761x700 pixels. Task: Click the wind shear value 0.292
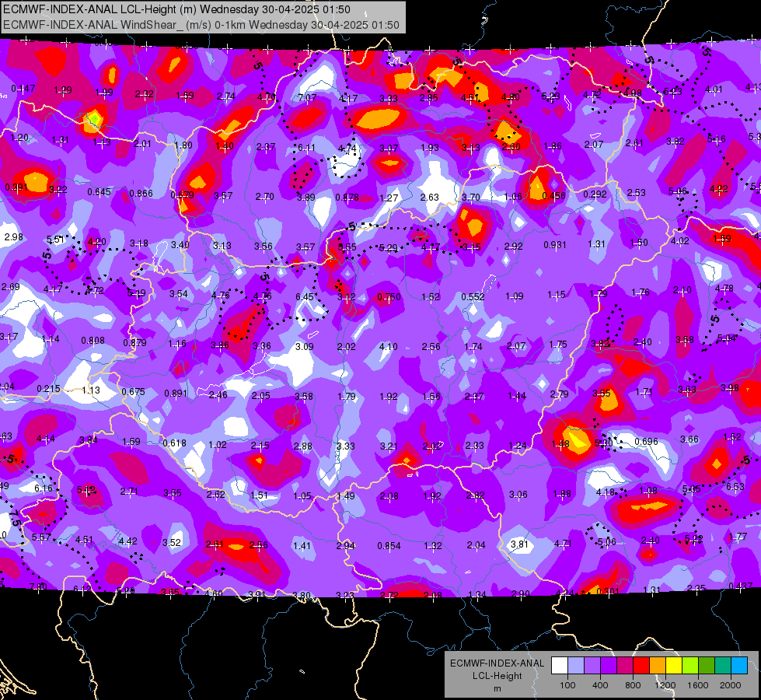pyautogui.click(x=595, y=194)
